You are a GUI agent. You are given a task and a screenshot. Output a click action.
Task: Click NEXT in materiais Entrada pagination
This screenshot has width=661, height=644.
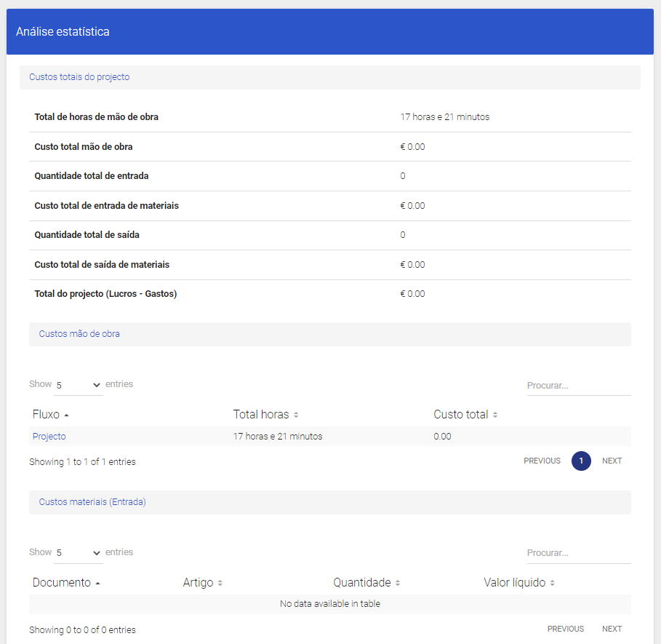[612, 629]
